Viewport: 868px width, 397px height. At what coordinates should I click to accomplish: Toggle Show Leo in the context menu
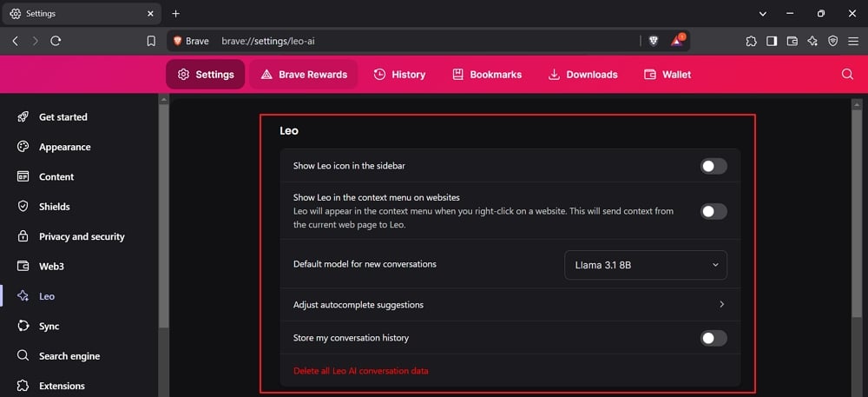(713, 211)
